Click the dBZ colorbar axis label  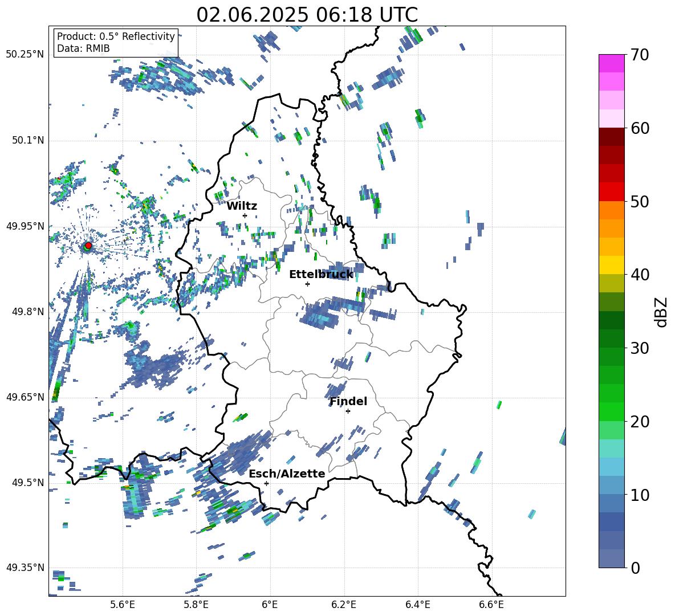662,312
